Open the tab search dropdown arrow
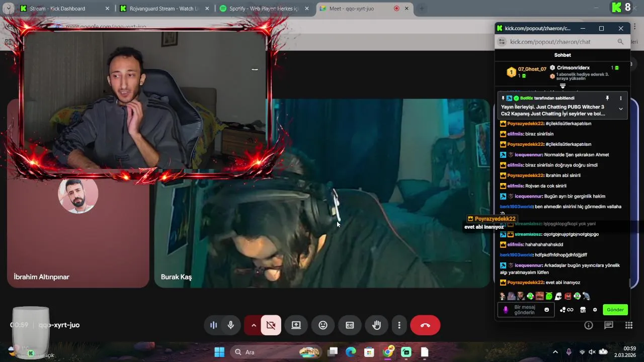 tap(8, 9)
